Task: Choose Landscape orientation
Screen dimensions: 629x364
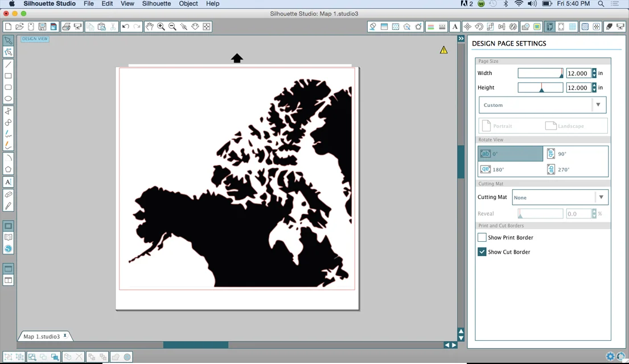Action: click(x=565, y=126)
